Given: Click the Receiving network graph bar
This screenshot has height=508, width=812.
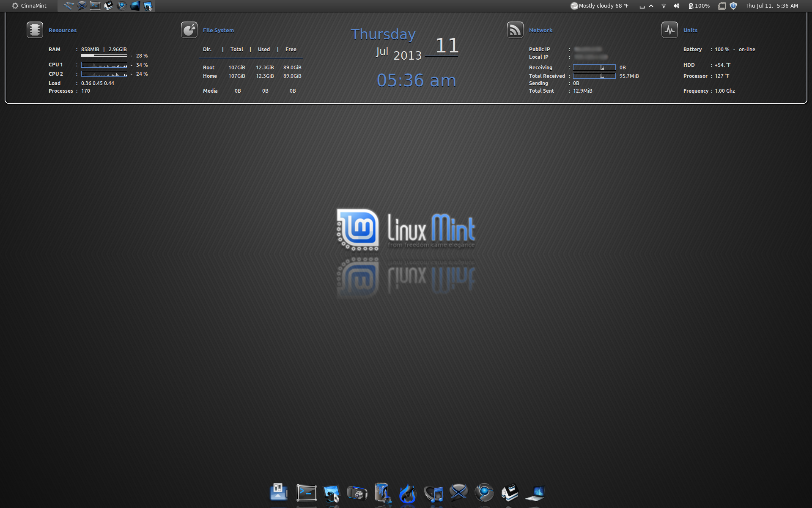Looking at the screenshot, I should click(x=594, y=67).
